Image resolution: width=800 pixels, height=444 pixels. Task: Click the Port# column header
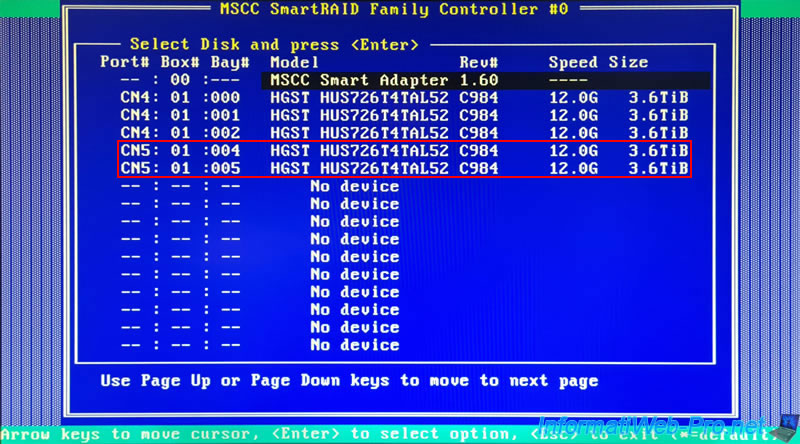(x=124, y=62)
